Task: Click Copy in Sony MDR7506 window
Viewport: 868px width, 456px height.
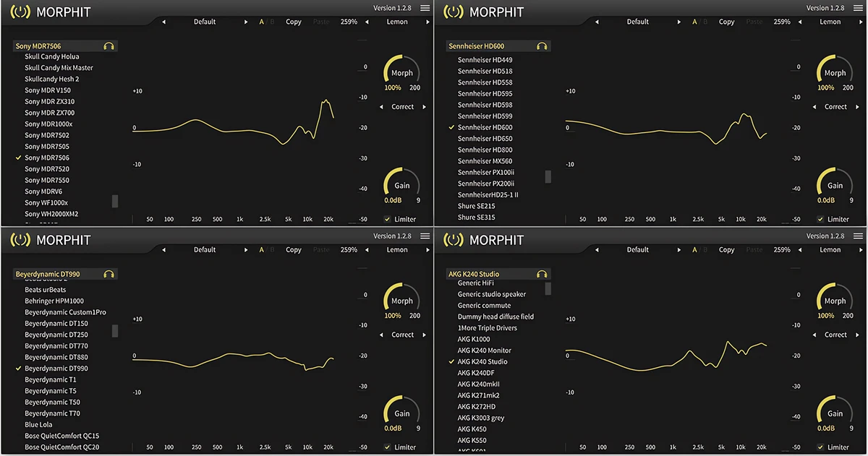Action: tap(294, 22)
